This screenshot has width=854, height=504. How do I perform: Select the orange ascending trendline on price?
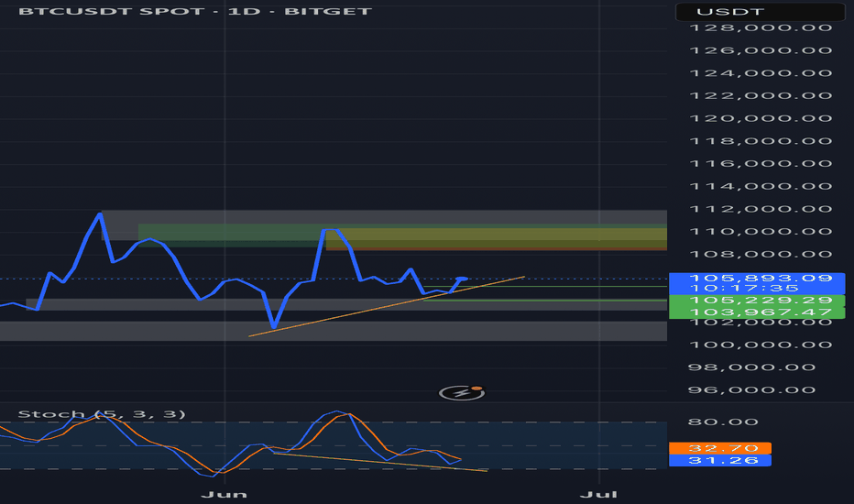pyautogui.click(x=386, y=307)
